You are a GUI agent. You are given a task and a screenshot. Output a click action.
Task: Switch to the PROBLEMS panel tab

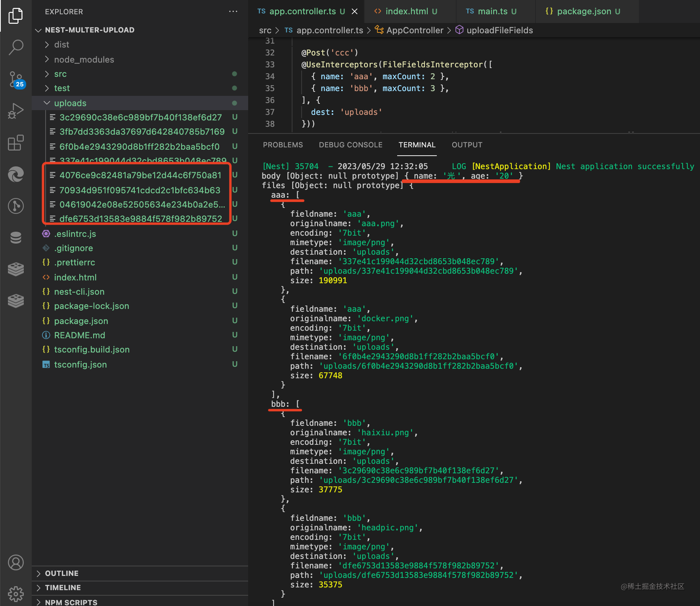pos(283,145)
